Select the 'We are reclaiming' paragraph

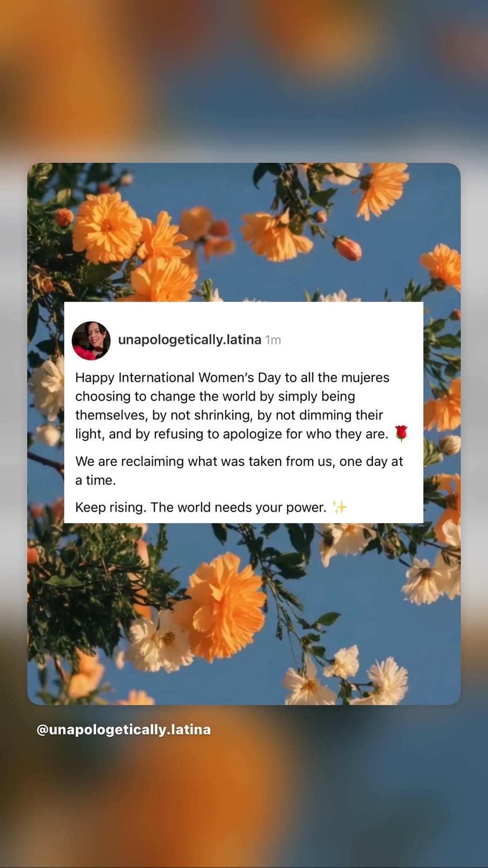tap(239, 471)
